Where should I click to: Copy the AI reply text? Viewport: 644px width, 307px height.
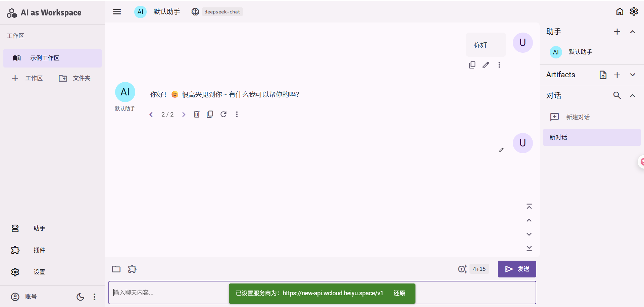[x=210, y=114]
